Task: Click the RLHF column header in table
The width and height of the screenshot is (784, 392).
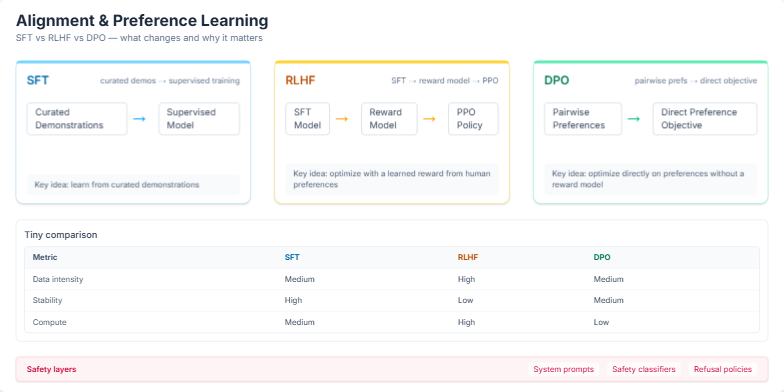Action: (468, 258)
